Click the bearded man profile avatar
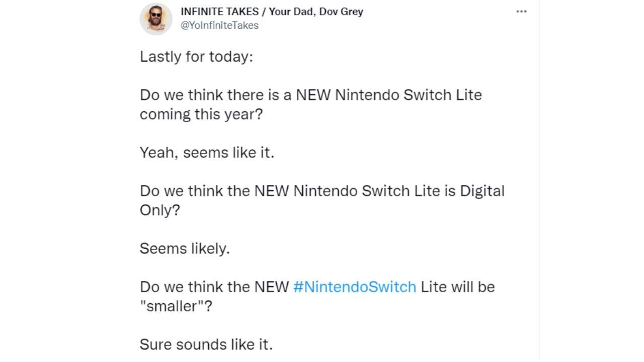Image resolution: width=644 pixels, height=362 pixels. coord(156,19)
